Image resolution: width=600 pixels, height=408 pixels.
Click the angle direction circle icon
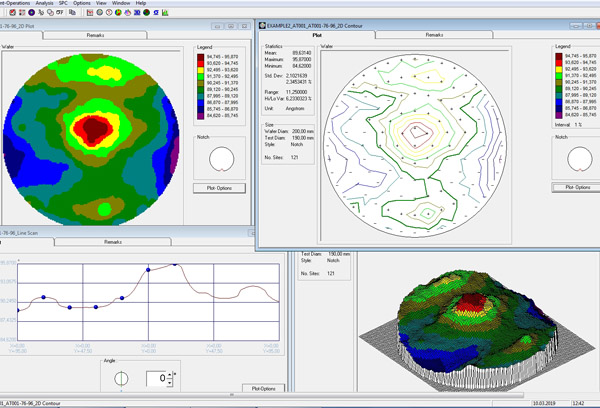122,380
